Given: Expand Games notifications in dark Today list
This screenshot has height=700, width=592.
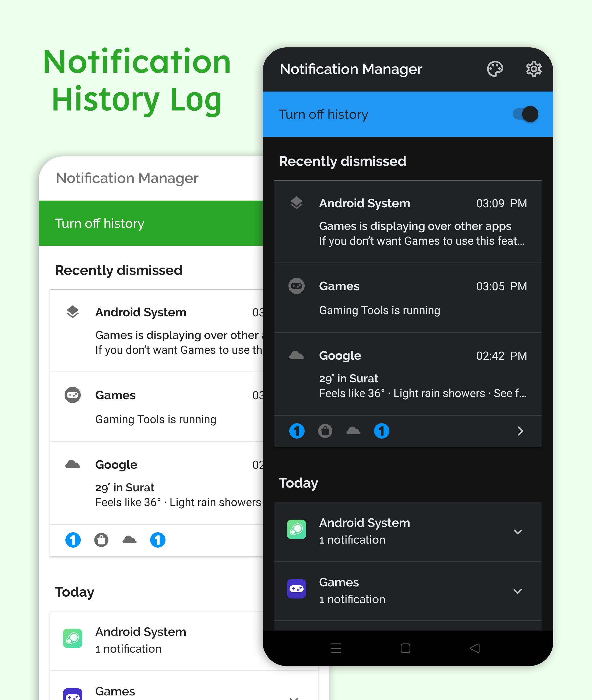Looking at the screenshot, I should [x=517, y=591].
